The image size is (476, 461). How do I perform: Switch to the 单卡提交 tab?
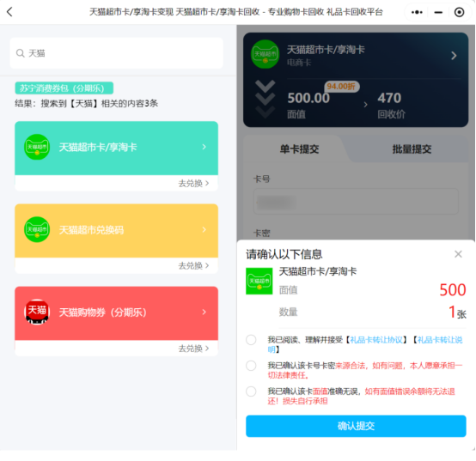299,149
